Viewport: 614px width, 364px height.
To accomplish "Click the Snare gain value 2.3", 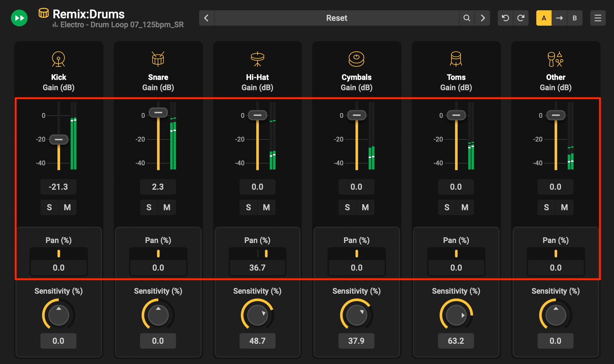I will (x=158, y=187).
